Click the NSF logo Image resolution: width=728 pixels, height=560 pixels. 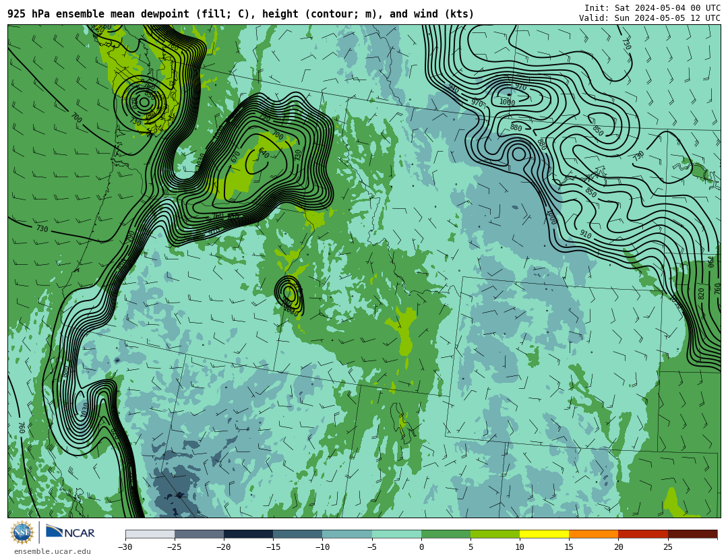pyautogui.click(x=22, y=532)
